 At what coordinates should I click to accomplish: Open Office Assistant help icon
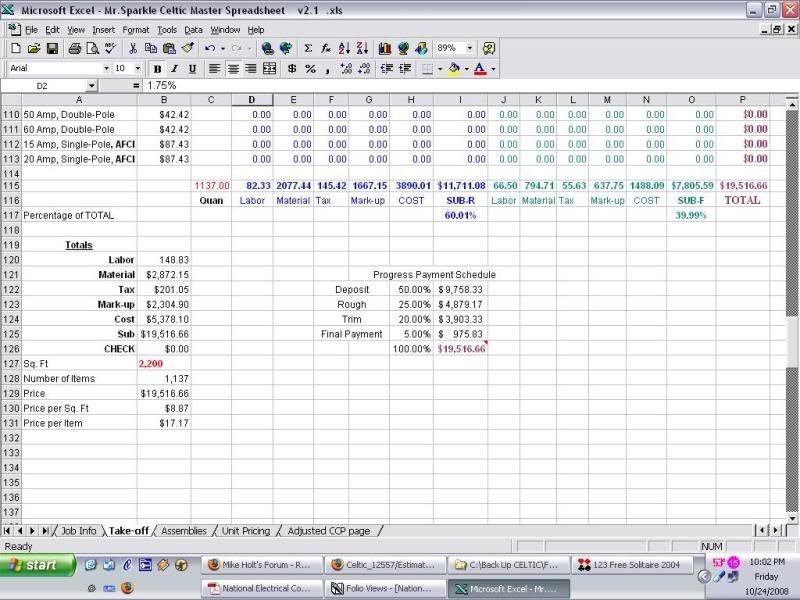pyautogui.click(x=488, y=48)
